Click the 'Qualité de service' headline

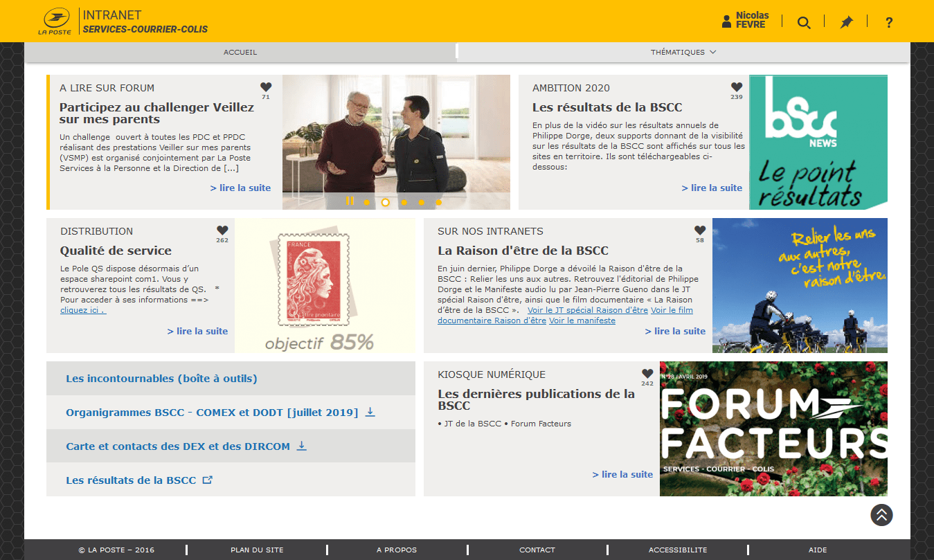click(116, 251)
